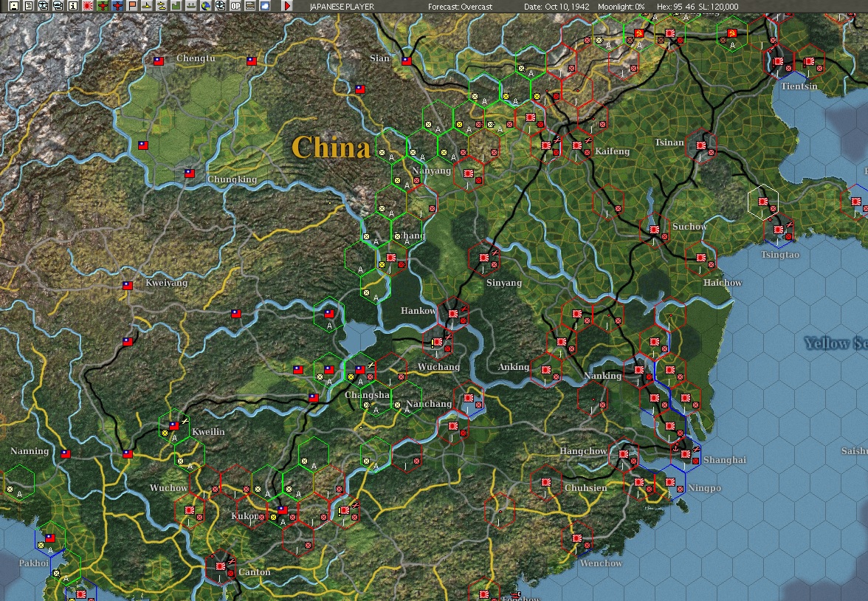Click the Nanking city label

tap(602, 376)
